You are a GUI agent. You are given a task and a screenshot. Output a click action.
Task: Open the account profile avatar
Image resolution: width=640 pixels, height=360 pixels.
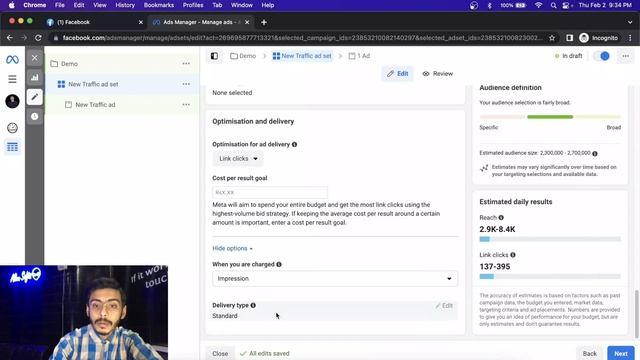(x=12, y=101)
